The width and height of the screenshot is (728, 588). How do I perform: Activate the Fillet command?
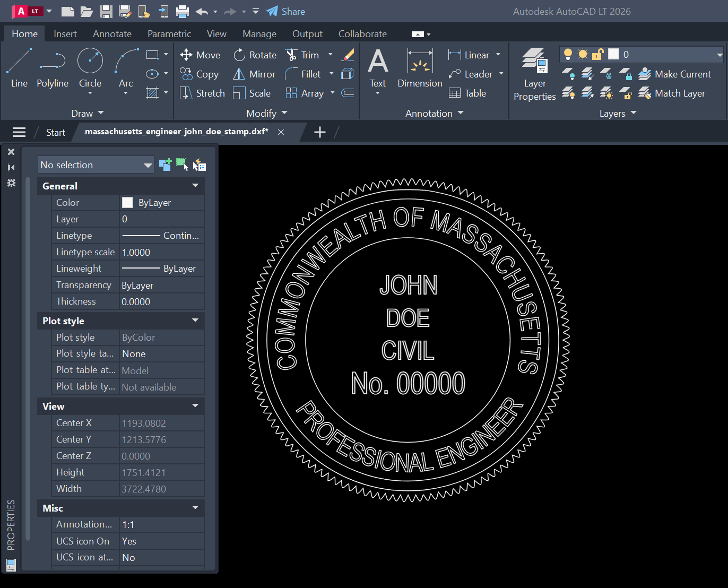coord(303,74)
